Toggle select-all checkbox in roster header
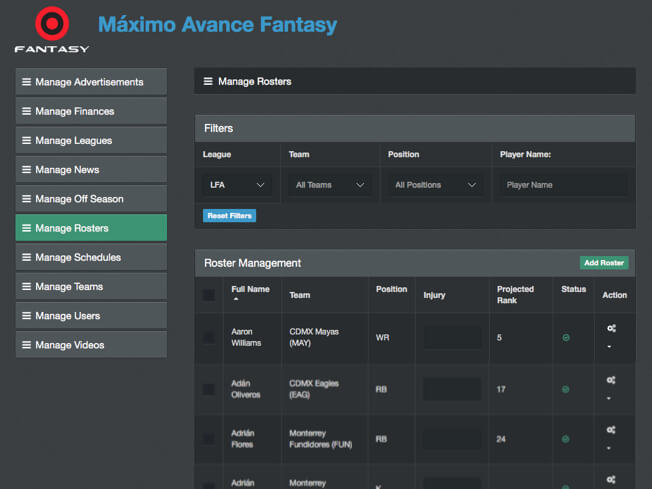 209,295
